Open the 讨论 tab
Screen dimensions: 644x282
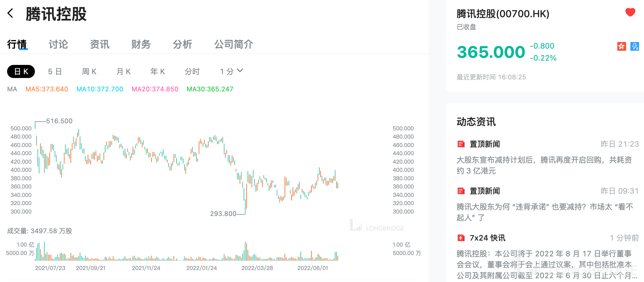pyautogui.click(x=58, y=44)
